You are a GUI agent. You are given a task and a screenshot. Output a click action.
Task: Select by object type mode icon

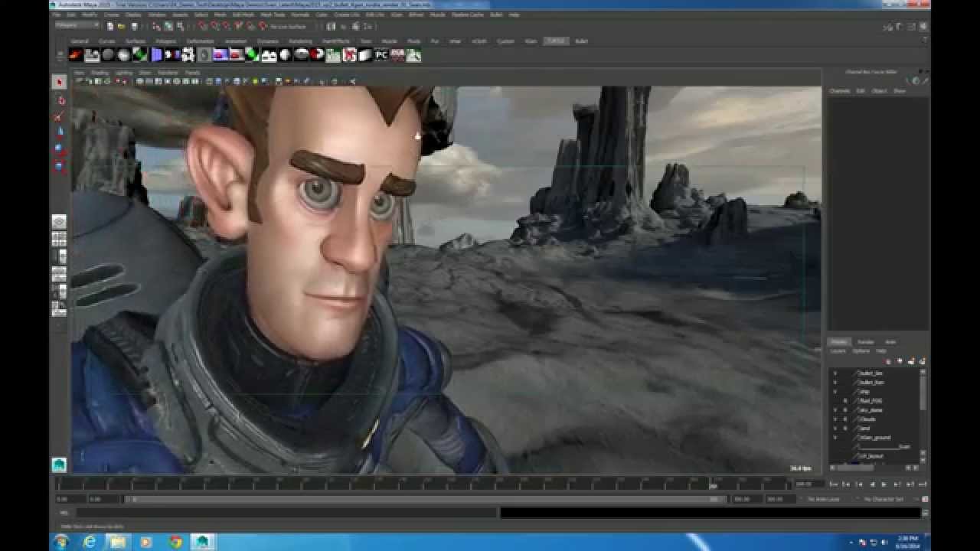[168, 26]
